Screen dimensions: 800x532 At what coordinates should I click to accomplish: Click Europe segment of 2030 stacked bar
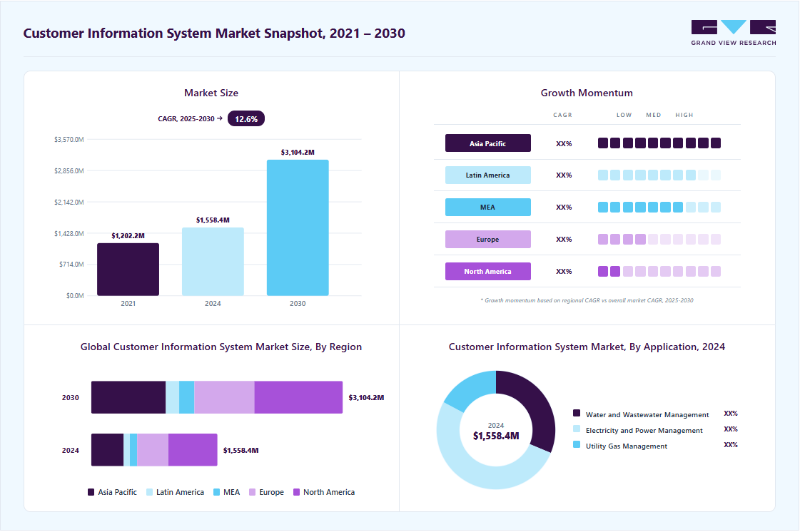click(x=225, y=397)
